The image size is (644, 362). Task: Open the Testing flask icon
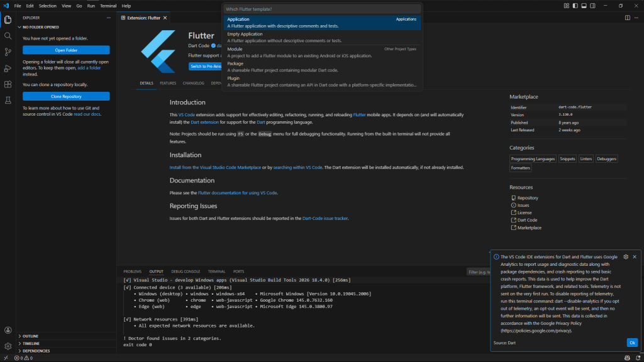(x=8, y=100)
